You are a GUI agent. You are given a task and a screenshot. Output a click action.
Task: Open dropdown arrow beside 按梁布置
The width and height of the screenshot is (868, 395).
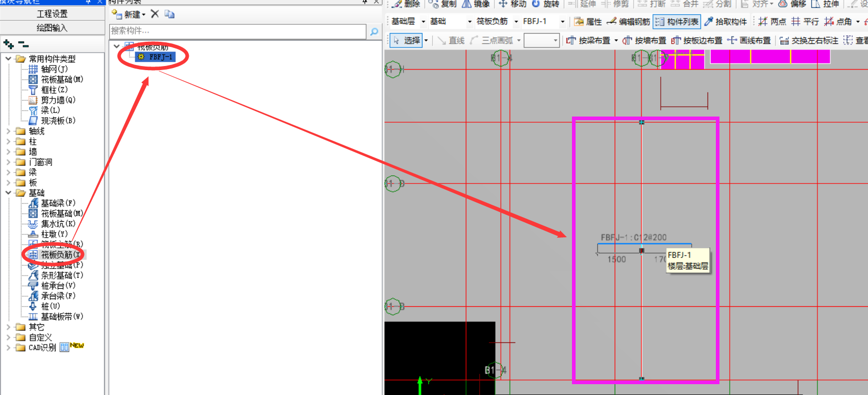[616, 40]
